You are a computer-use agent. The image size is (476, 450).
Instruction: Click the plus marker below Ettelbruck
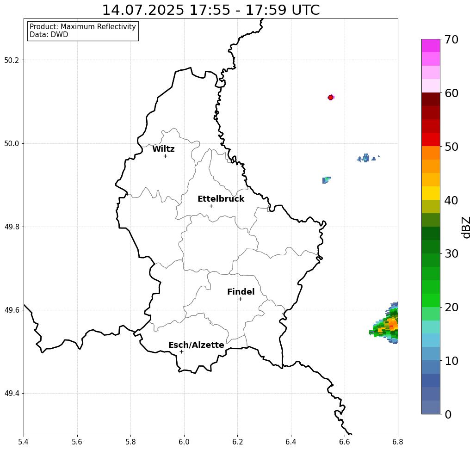point(211,206)
